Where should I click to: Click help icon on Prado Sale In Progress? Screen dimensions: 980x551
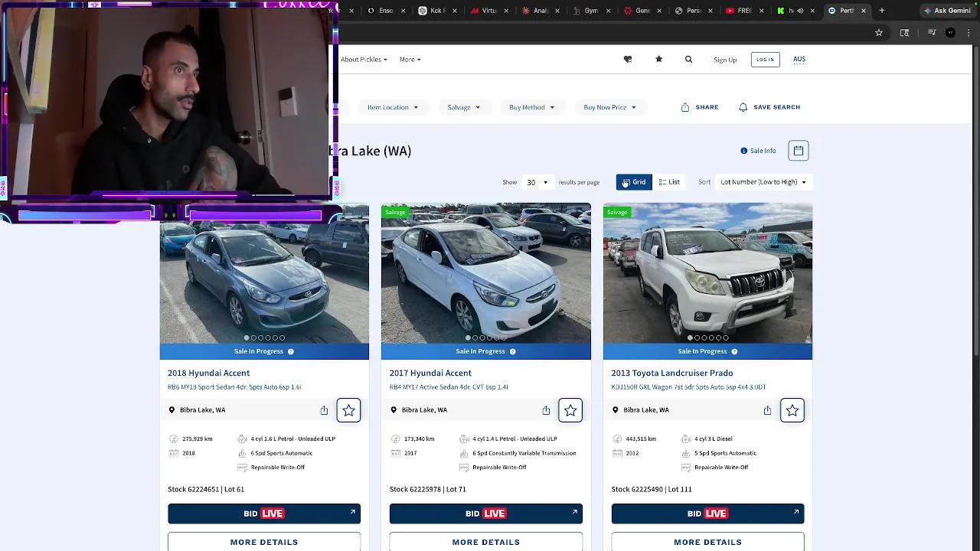pos(734,351)
